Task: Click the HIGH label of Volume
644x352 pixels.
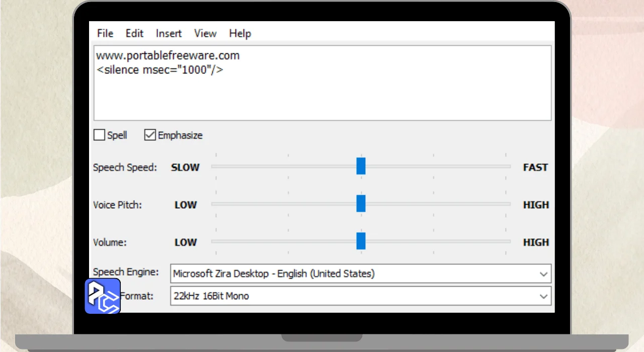Action: click(536, 242)
